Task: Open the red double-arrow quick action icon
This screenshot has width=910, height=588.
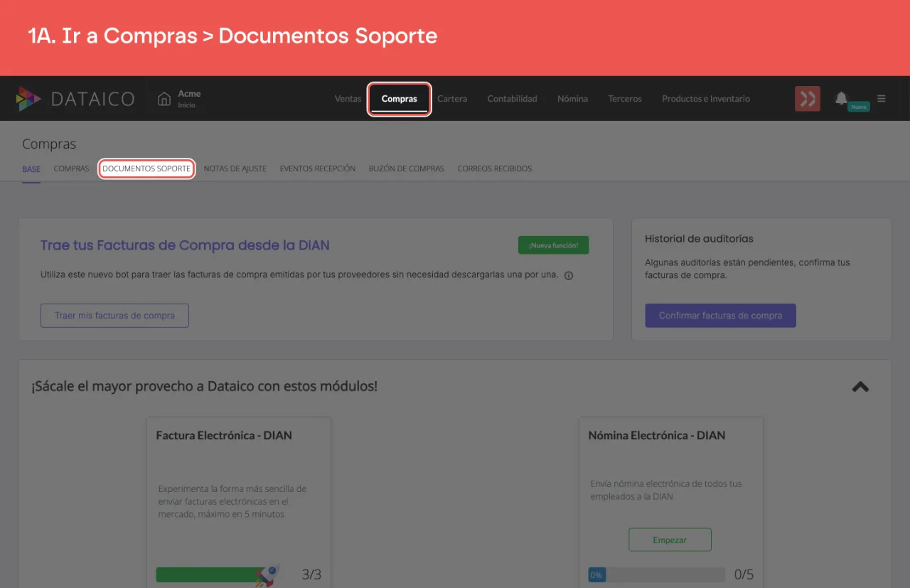Action: pyautogui.click(x=808, y=99)
